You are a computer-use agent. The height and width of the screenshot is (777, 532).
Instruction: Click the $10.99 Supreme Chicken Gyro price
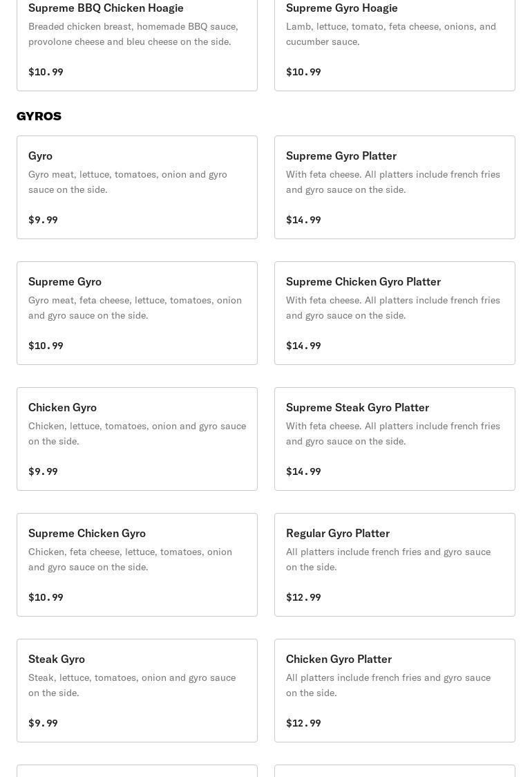(x=46, y=597)
